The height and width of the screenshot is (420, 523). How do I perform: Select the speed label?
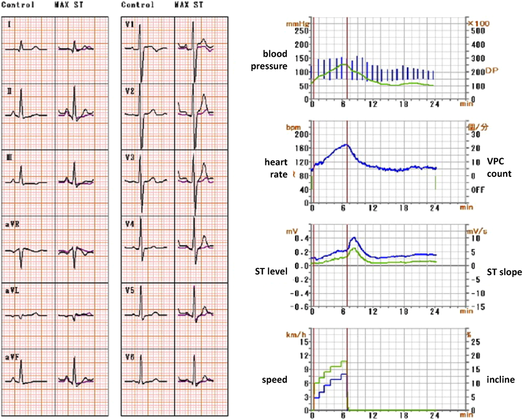[x=276, y=380]
